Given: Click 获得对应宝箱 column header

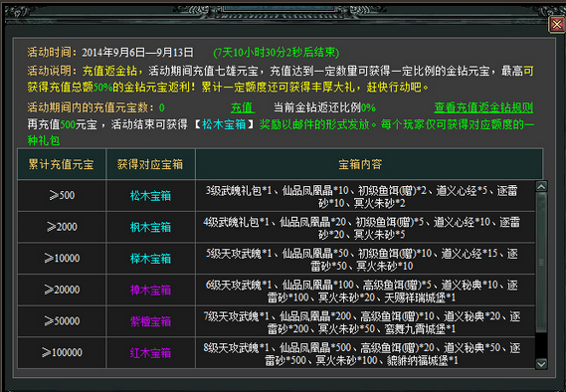Looking at the screenshot, I should tap(150, 164).
